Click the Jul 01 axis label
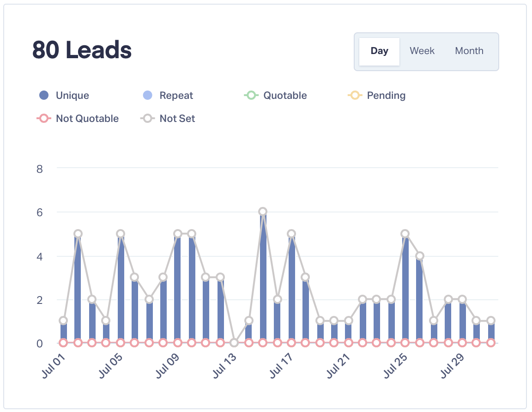 pyautogui.click(x=54, y=365)
